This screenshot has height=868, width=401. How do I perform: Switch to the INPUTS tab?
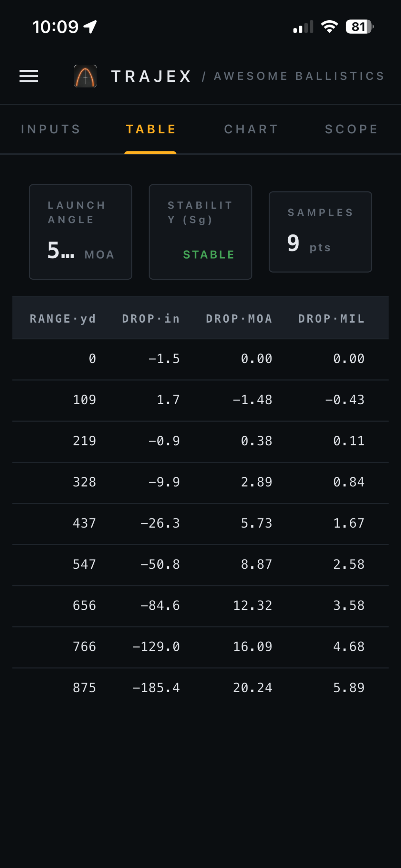(51, 129)
